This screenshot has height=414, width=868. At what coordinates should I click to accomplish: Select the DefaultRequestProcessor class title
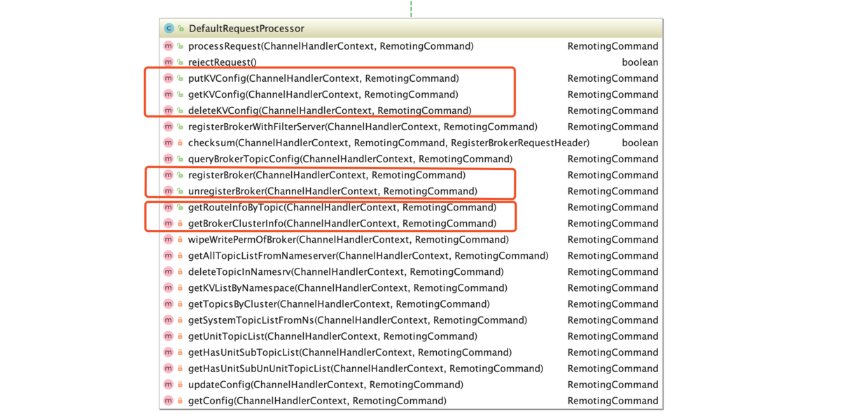(x=246, y=29)
